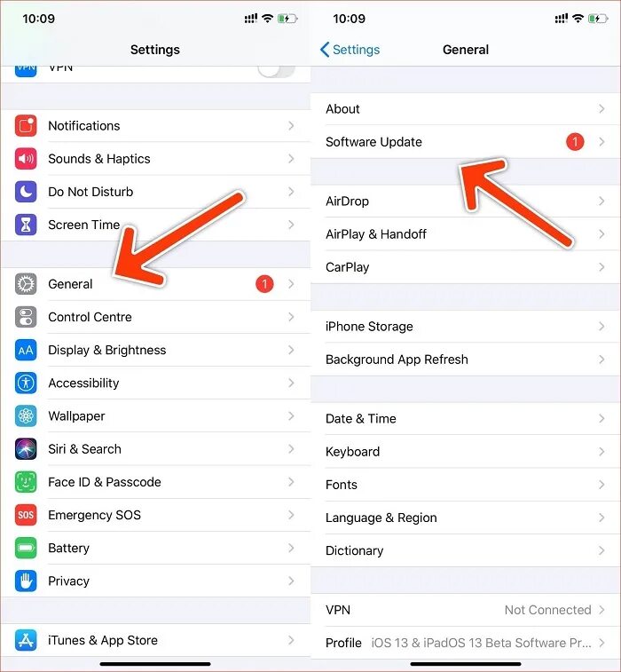Select the AirPlay & Handoff entry

(466, 234)
